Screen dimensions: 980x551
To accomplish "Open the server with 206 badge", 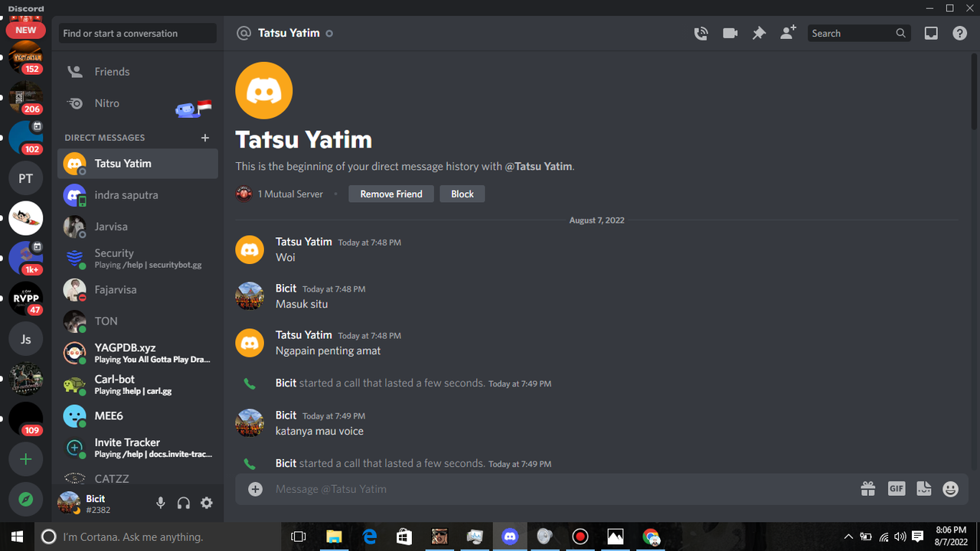I will (26, 98).
